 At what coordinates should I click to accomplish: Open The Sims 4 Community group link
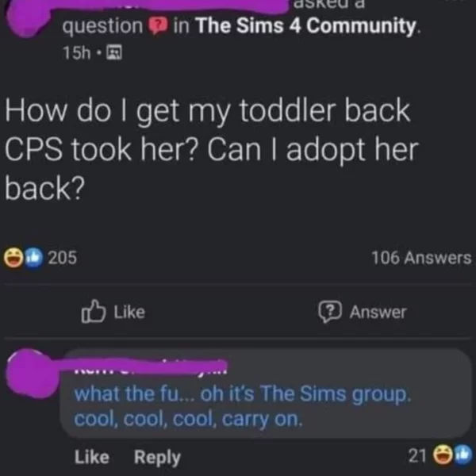307,25
